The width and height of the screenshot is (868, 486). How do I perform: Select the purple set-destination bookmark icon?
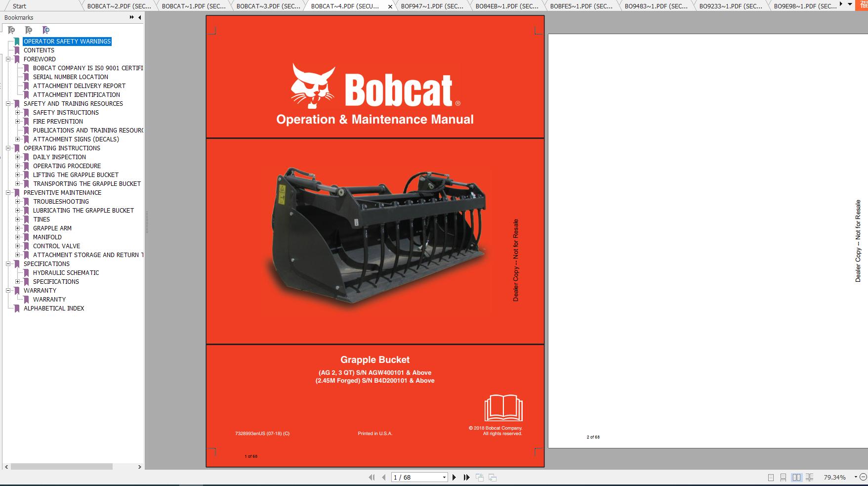(x=45, y=30)
